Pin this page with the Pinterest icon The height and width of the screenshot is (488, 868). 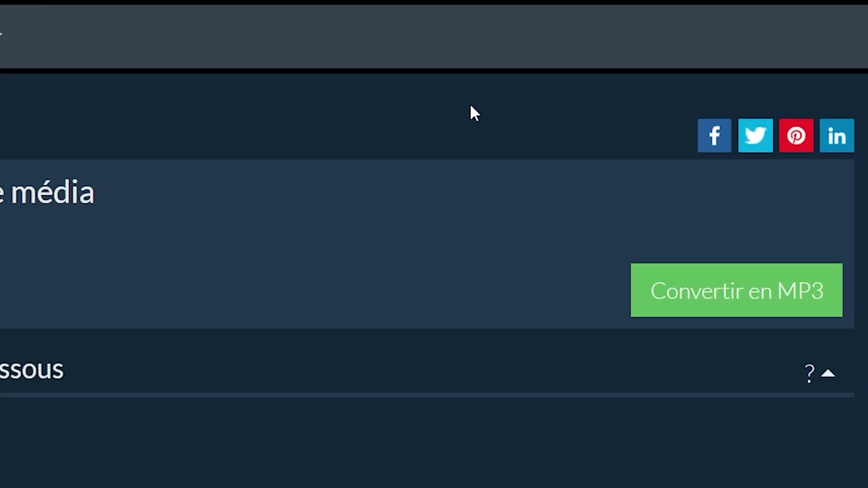pos(796,136)
